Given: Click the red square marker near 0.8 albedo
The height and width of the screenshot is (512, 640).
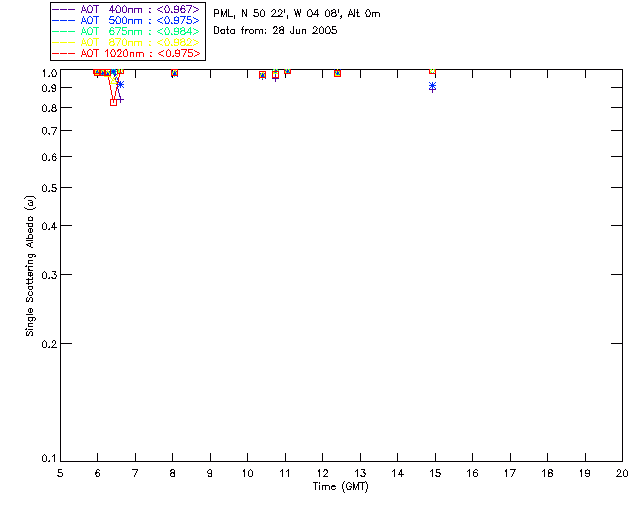Looking at the screenshot, I should point(113,102).
